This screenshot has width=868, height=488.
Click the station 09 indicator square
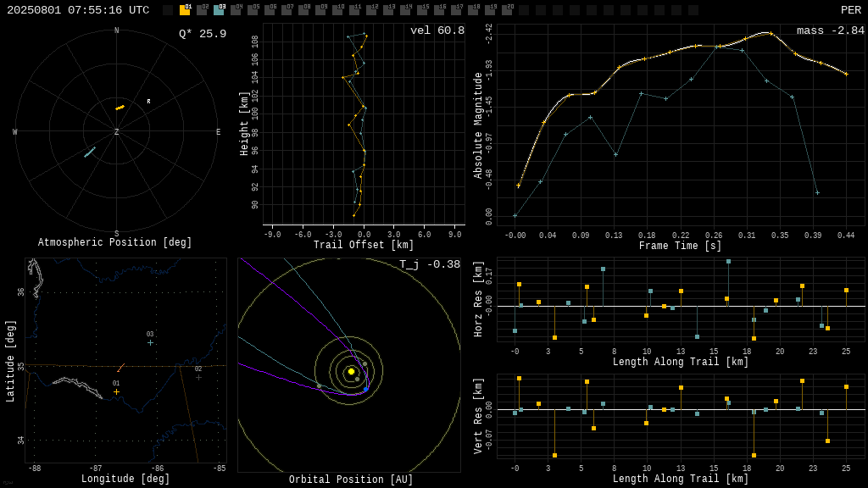[x=321, y=10]
